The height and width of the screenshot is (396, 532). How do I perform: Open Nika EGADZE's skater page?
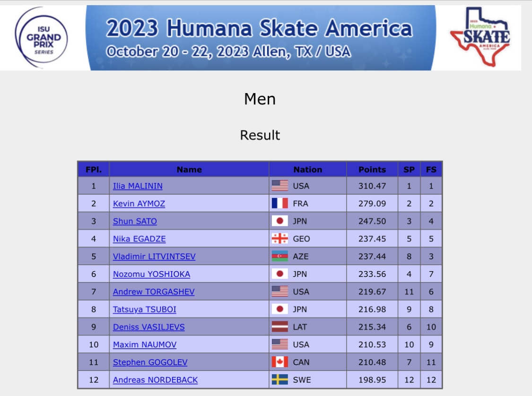pyautogui.click(x=139, y=239)
